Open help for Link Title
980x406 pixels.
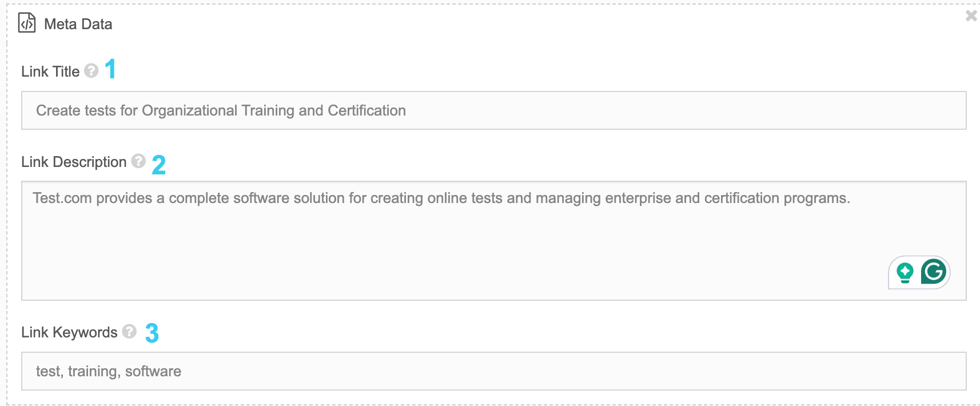pos(91,70)
